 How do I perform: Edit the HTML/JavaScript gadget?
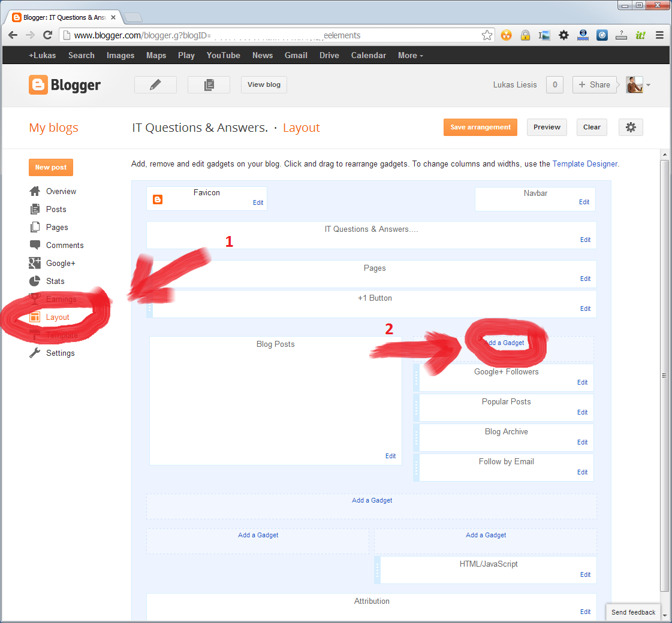click(x=586, y=574)
